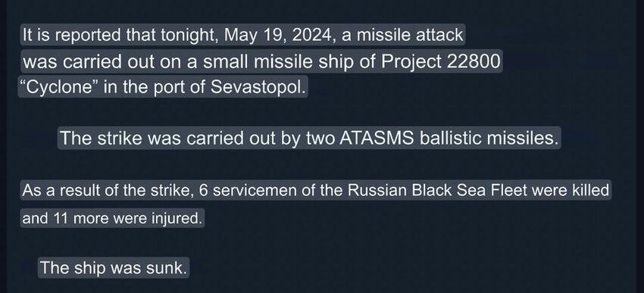Select the date "May 19, 2024"
This screenshot has height=293, width=644.
(277, 35)
